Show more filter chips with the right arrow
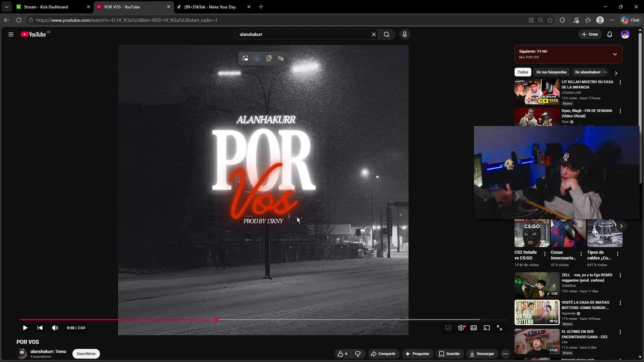The image size is (644, 362). click(x=616, y=73)
